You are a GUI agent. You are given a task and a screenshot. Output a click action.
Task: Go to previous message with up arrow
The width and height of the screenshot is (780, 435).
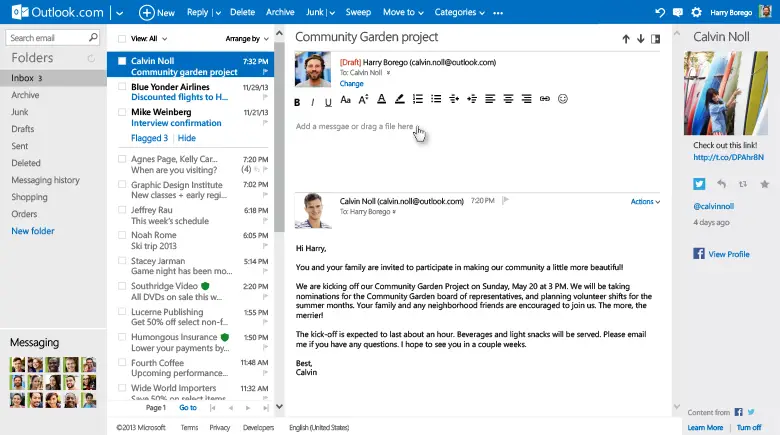(x=626, y=39)
